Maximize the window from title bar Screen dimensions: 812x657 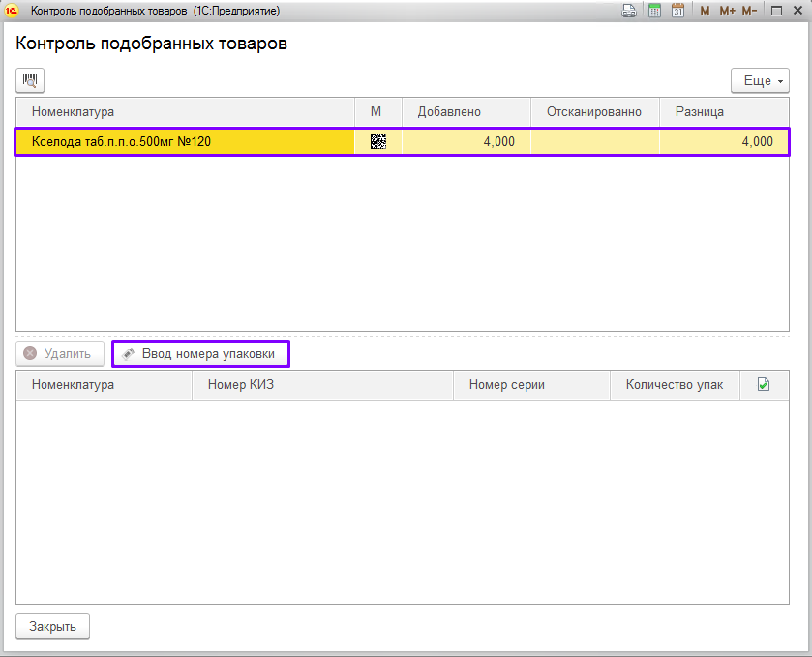[776, 11]
